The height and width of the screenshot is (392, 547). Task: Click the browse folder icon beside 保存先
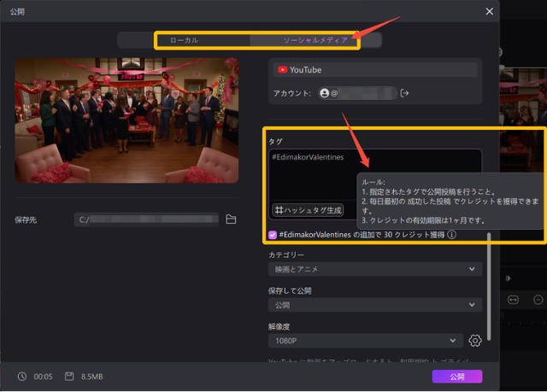tap(231, 219)
